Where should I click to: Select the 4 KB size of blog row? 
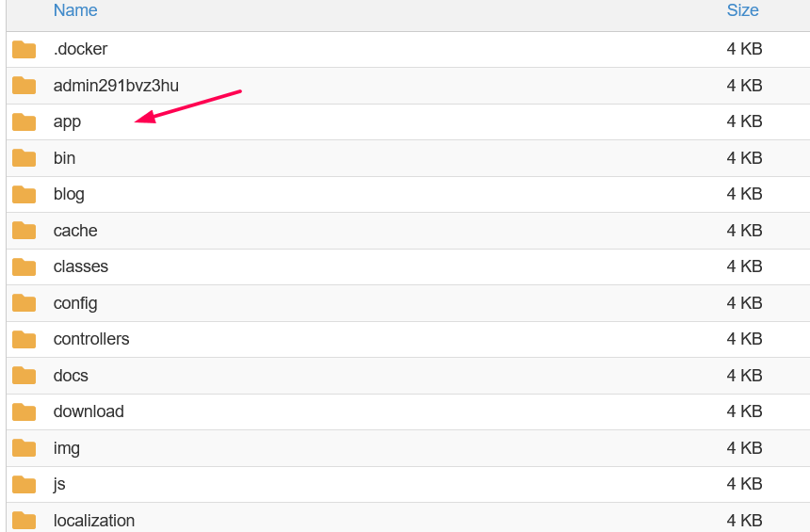(x=744, y=194)
